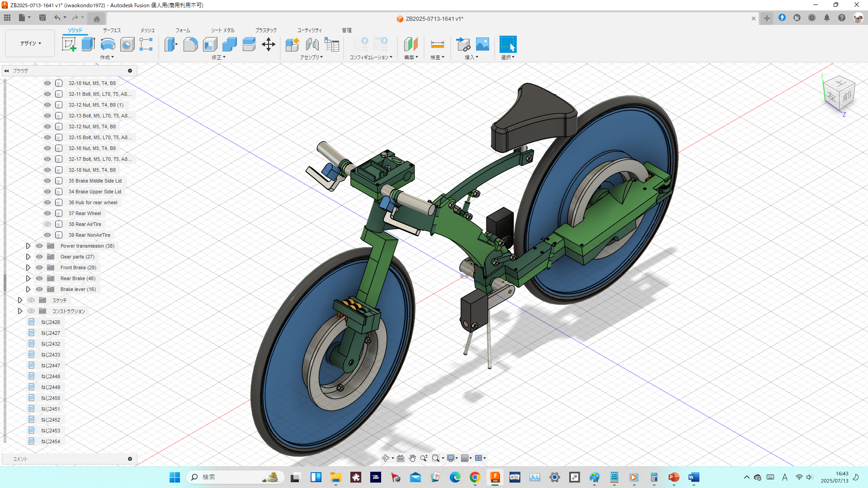Select the Revolve tool icon

108,44
